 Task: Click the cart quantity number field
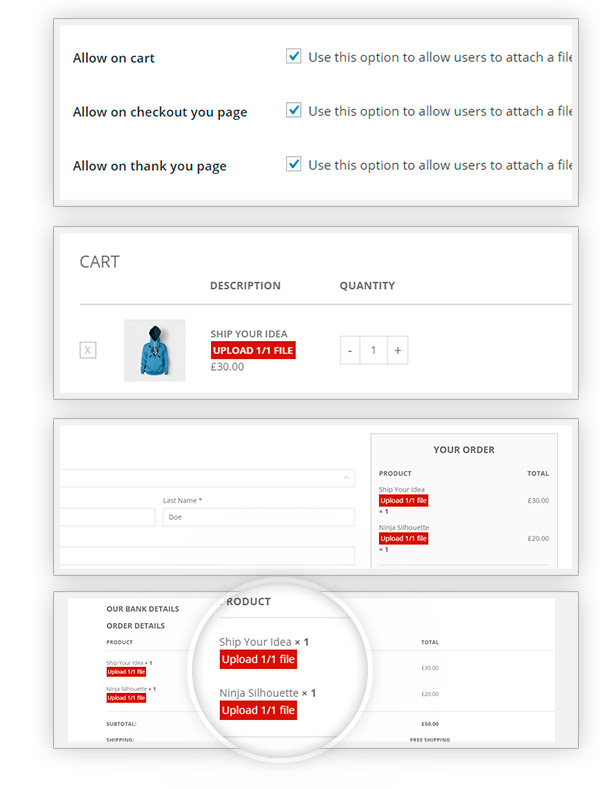pyautogui.click(x=373, y=350)
